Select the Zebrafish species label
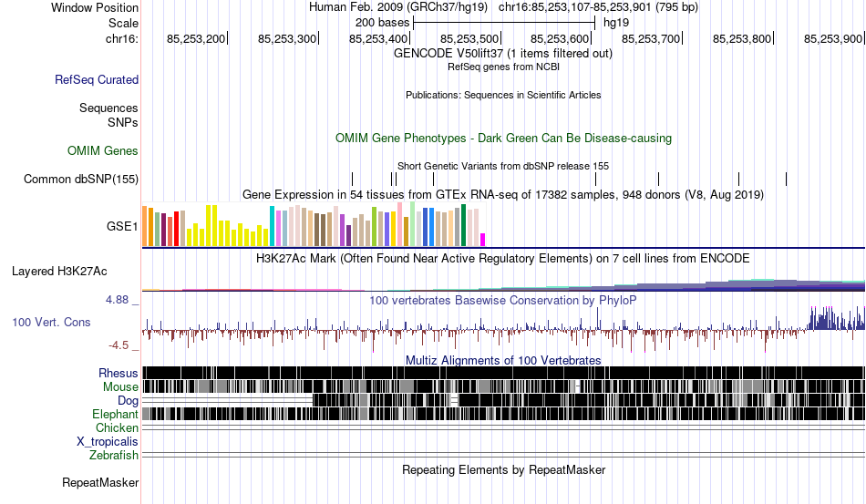The height and width of the screenshot is (504, 866). click(x=114, y=455)
